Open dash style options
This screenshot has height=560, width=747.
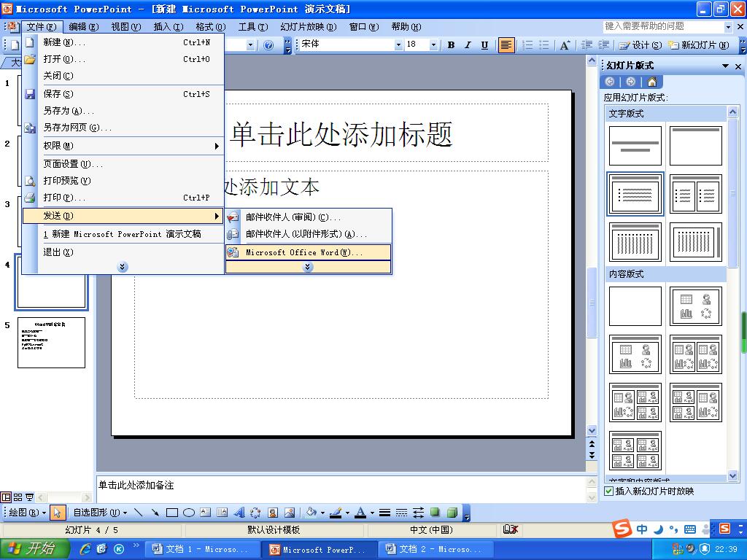(x=402, y=513)
